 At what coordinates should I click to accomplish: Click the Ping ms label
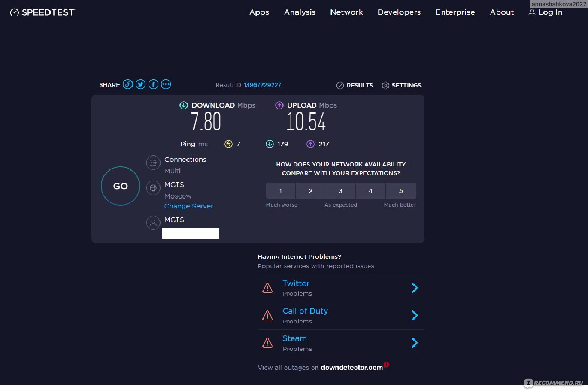[194, 144]
